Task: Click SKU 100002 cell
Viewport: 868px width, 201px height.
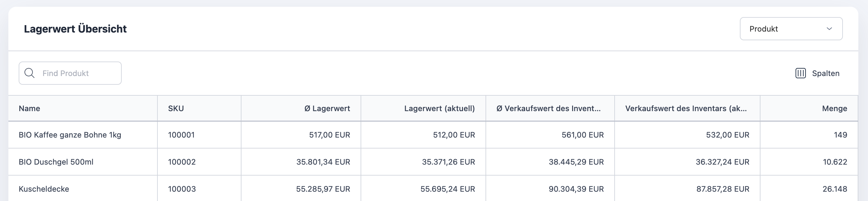Action: point(182,162)
